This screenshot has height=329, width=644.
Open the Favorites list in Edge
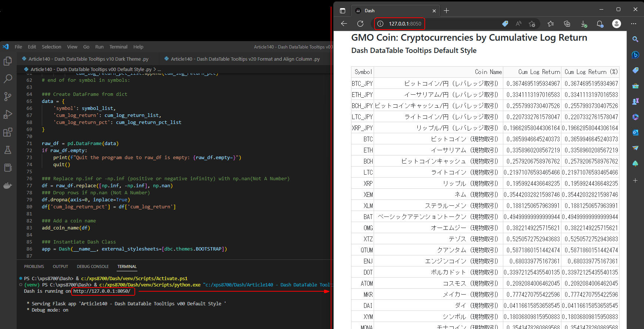tap(551, 24)
